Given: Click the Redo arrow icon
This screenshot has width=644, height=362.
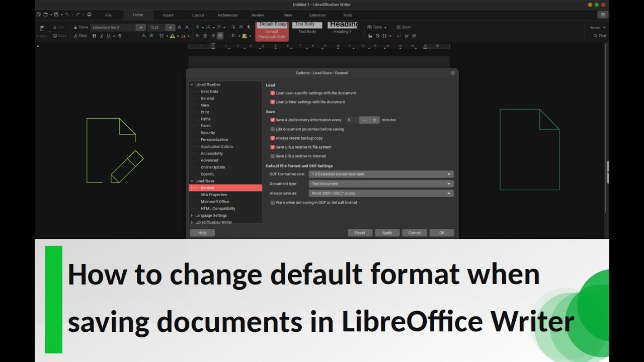Looking at the screenshot, I should (x=77, y=15).
